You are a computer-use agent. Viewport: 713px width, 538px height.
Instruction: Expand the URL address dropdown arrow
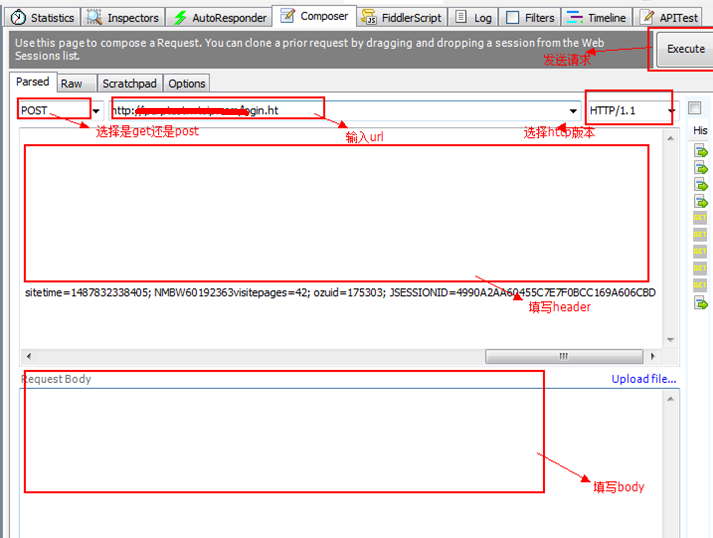coord(573,110)
